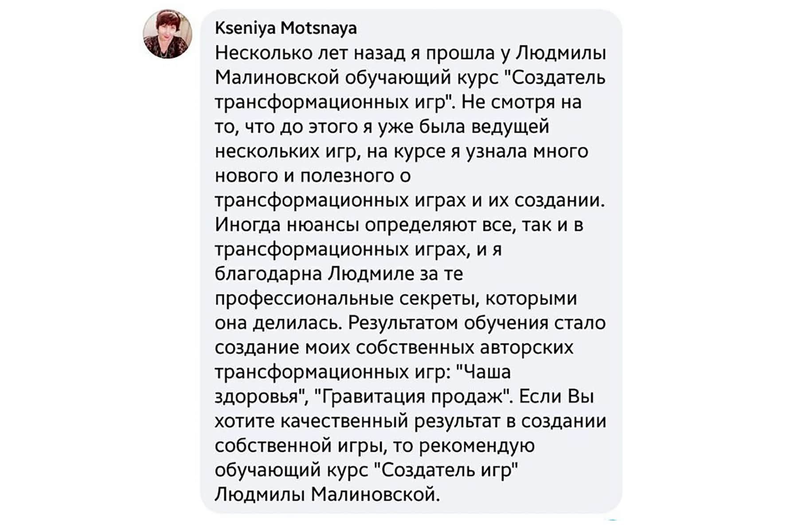This screenshot has width=798, height=532.
Task: Select the phrase "качественный результат в создании"
Action: (x=444, y=421)
